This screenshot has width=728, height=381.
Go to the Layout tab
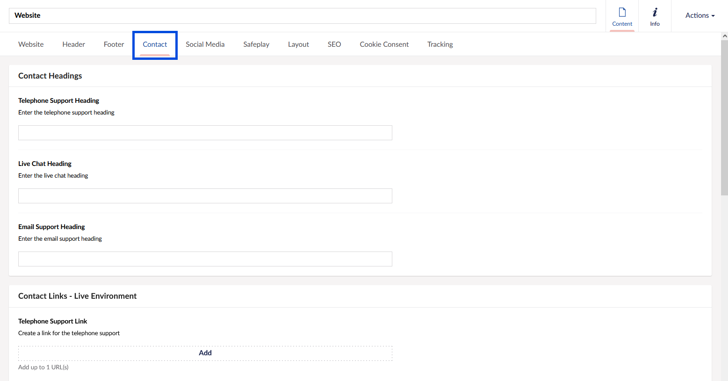(298, 45)
